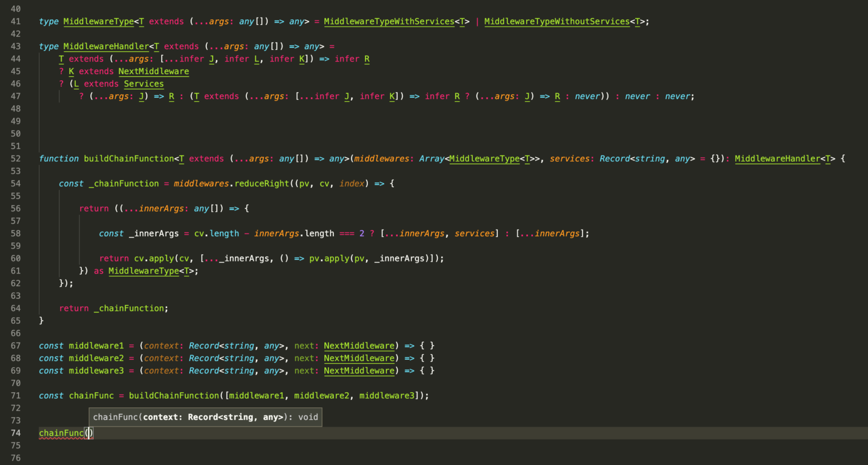The image size is (868, 465).
Task: Click the error-underlined chainFunc call on line 74
Action: click(61, 433)
